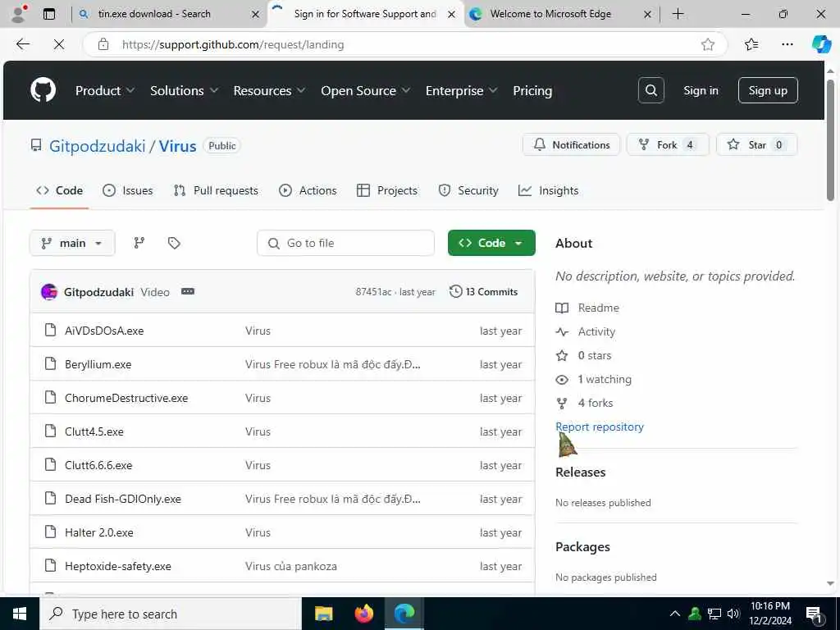Show hidden tray icons chevron
Viewport: 840px width, 630px height.
[x=675, y=614]
